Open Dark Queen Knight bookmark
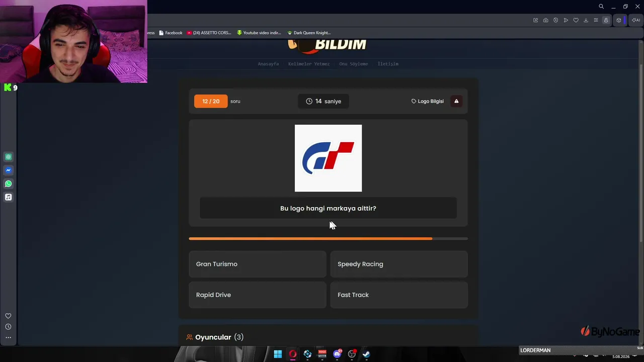Viewport: 644px width, 362px height. (309, 33)
